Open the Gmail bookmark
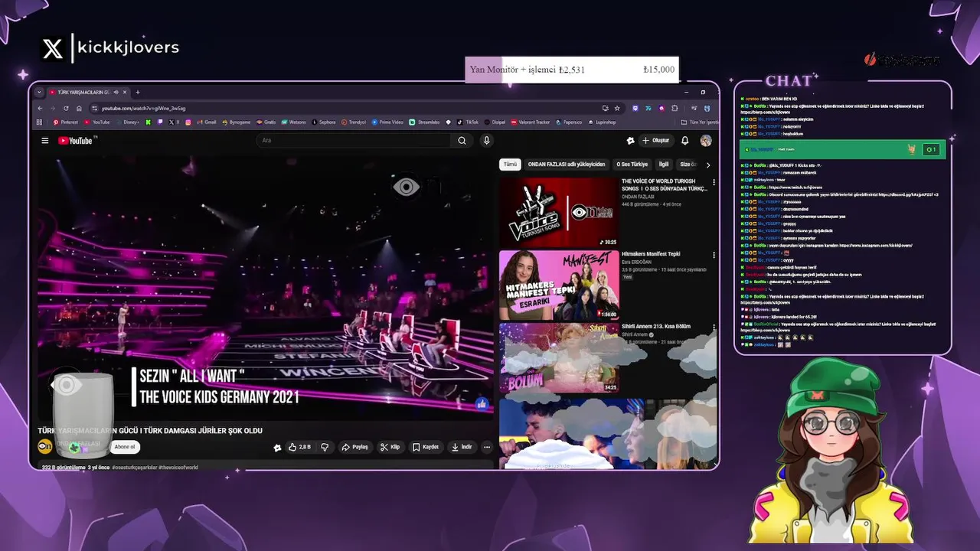 [x=206, y=122]
